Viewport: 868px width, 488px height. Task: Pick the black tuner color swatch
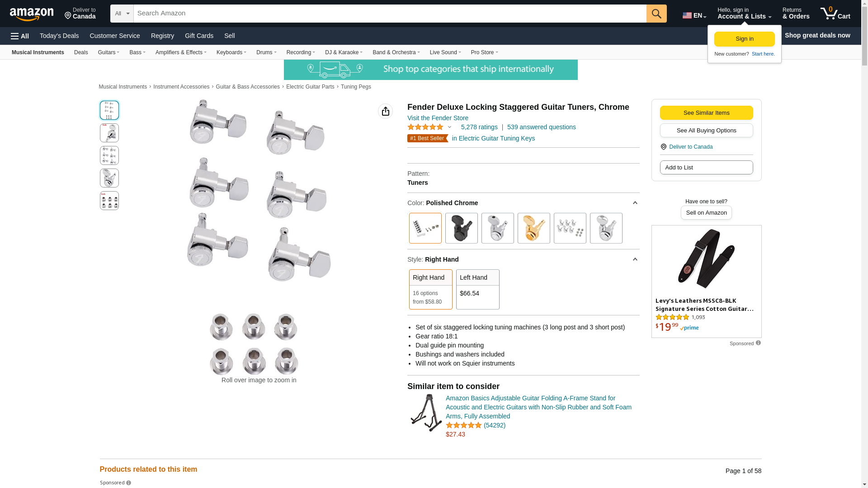[461, 228]
